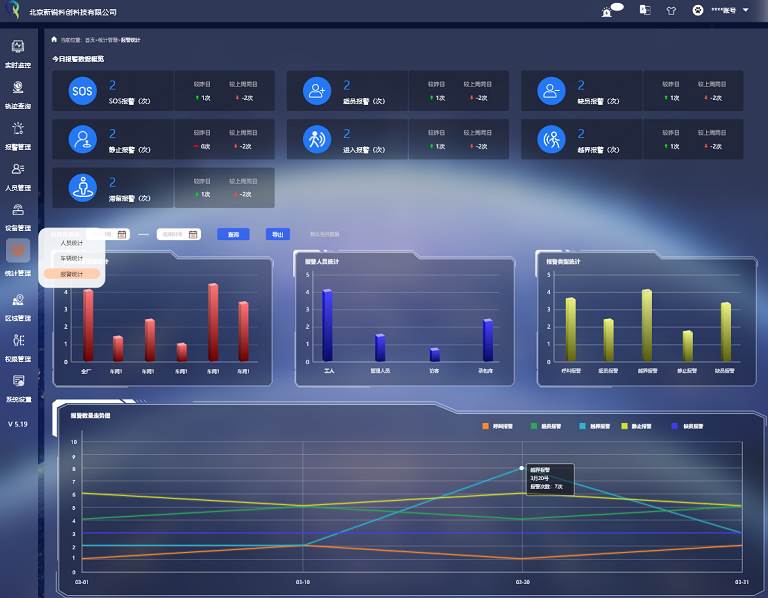The image size is (768, 598).
Task: Click the language translate icon in header
Action: pos(645,10)
